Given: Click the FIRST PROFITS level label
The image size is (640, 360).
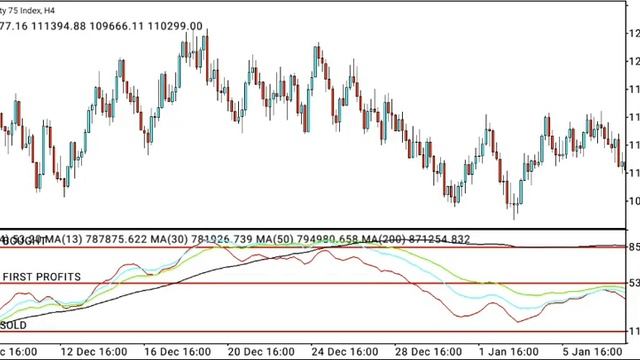Looking at the screenshot, I should click(x=42, y=277).
